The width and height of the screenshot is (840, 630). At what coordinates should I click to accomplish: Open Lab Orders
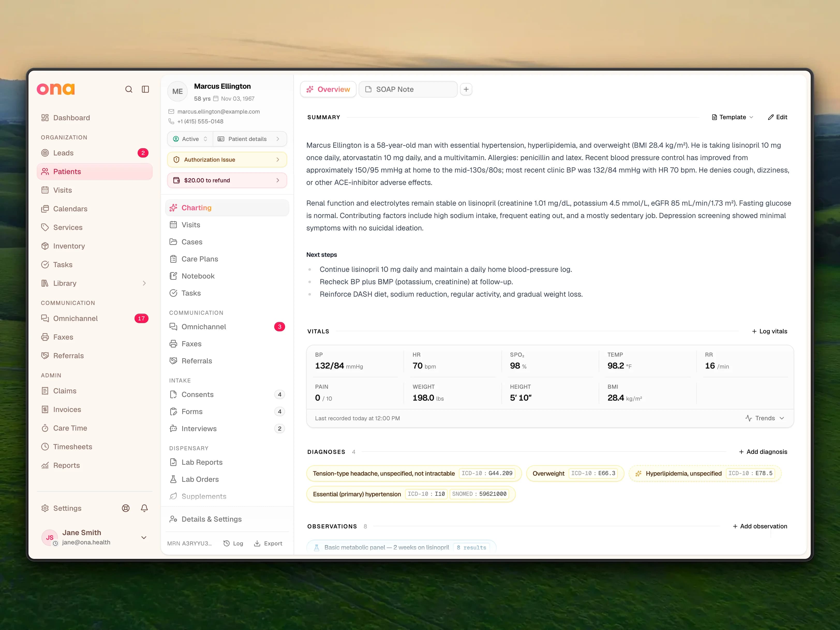[x=227, y=479]
